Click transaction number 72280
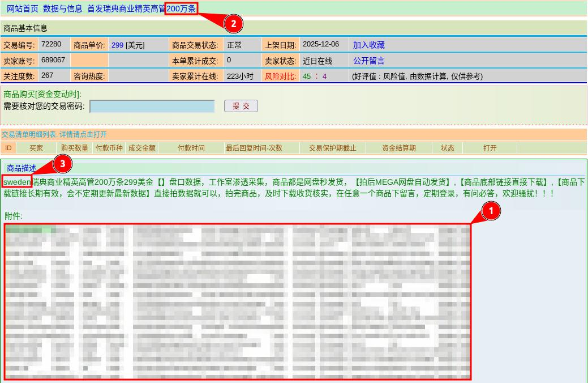Image resolution: width=588 pixels, height=383 pixels. point(51,44)
